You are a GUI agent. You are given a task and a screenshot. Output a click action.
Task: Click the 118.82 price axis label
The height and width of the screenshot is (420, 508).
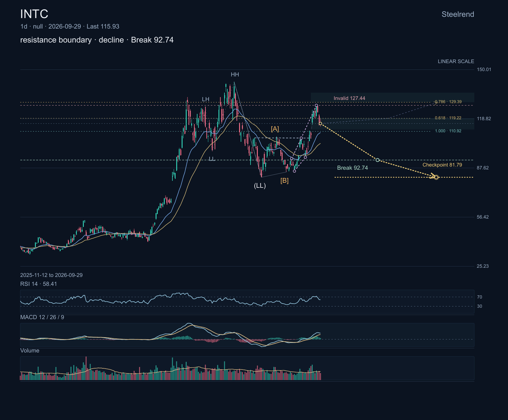484,118
